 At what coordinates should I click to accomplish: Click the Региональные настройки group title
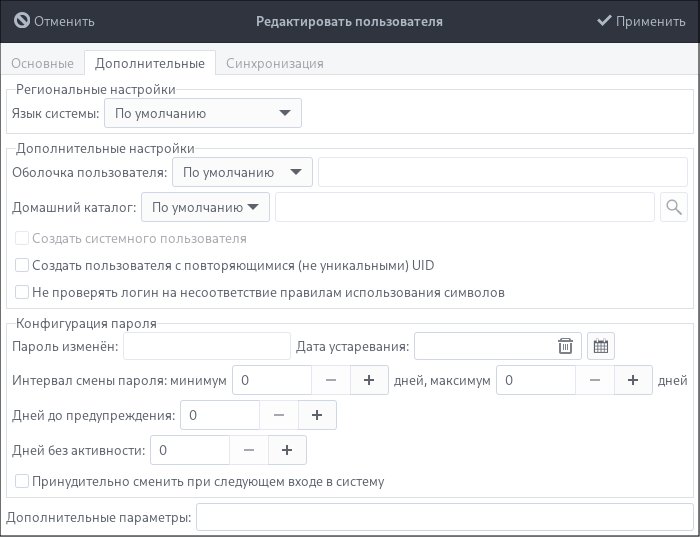(x=96, y=89)
